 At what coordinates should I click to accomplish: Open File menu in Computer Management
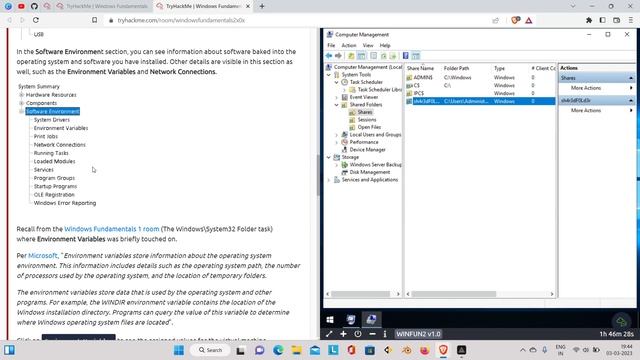coord(331,45)
